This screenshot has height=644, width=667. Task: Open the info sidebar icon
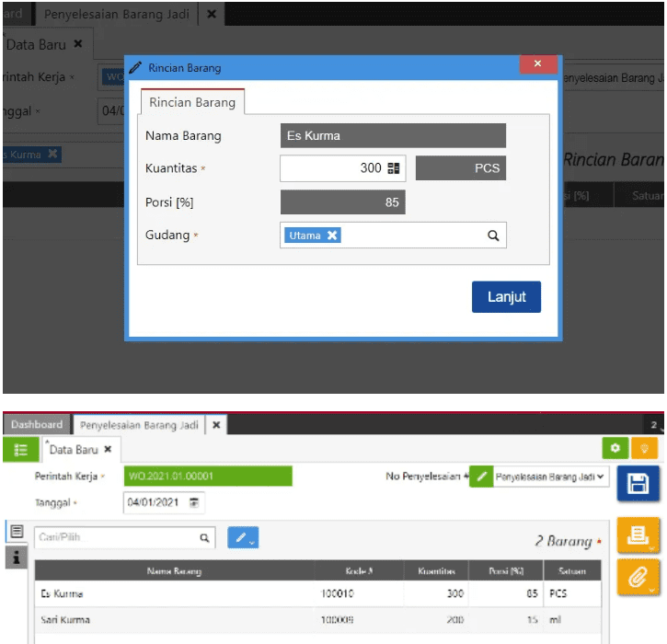tap(17, 557)
